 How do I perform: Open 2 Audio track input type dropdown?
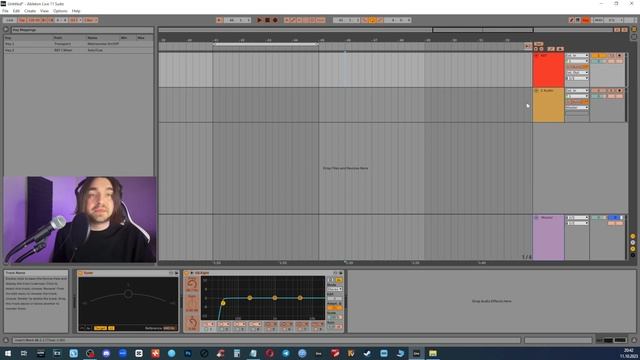(577, 91)
